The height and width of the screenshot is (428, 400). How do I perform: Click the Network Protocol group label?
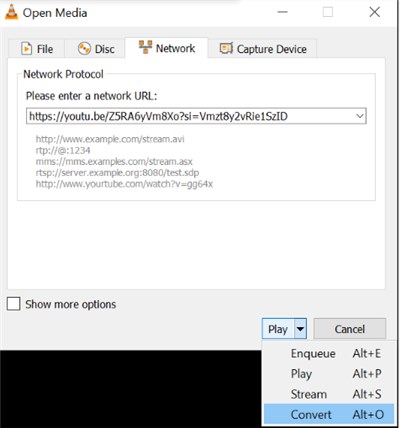63,74
